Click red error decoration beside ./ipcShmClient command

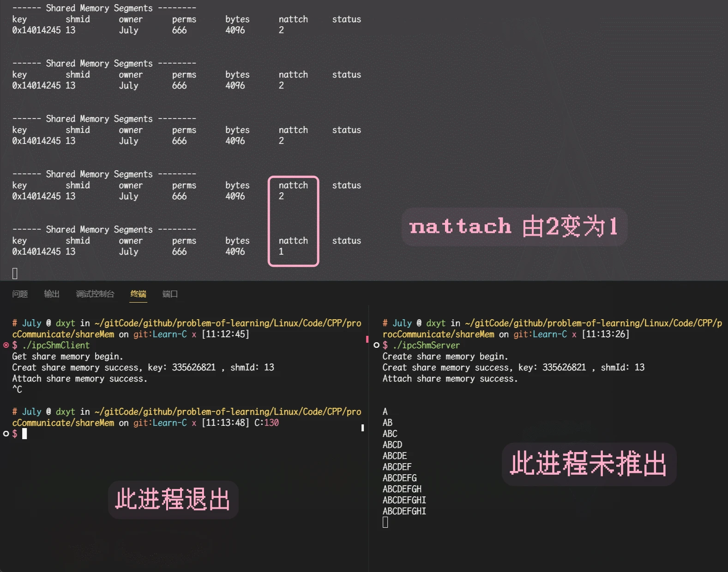tap(6, 345)
